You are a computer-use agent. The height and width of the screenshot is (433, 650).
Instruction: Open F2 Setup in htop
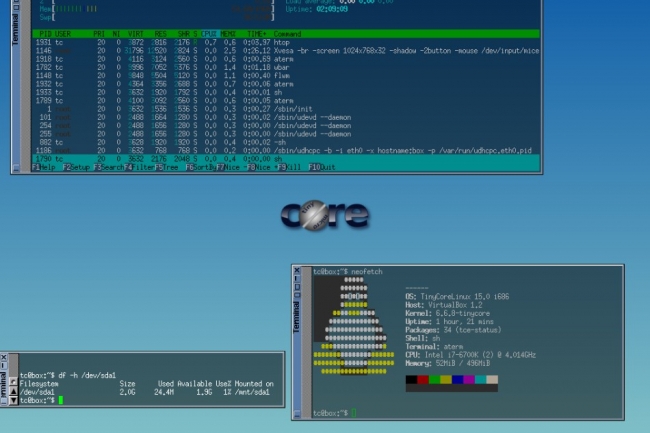[76, 167]
